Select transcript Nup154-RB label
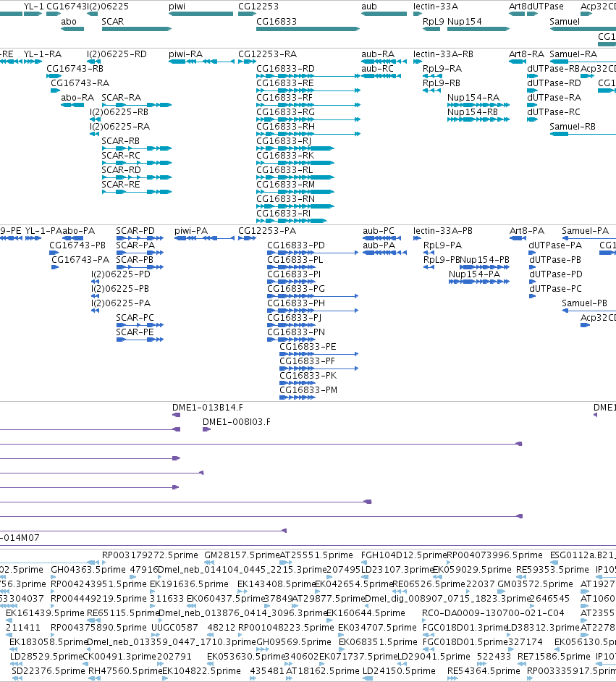The image size is (616, 682). tap(473, 112)
